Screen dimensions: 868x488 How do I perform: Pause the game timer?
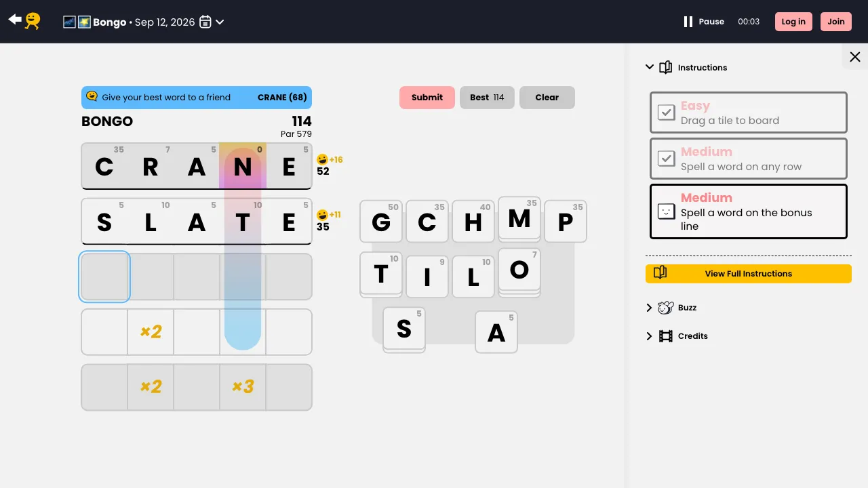[704, 22]
